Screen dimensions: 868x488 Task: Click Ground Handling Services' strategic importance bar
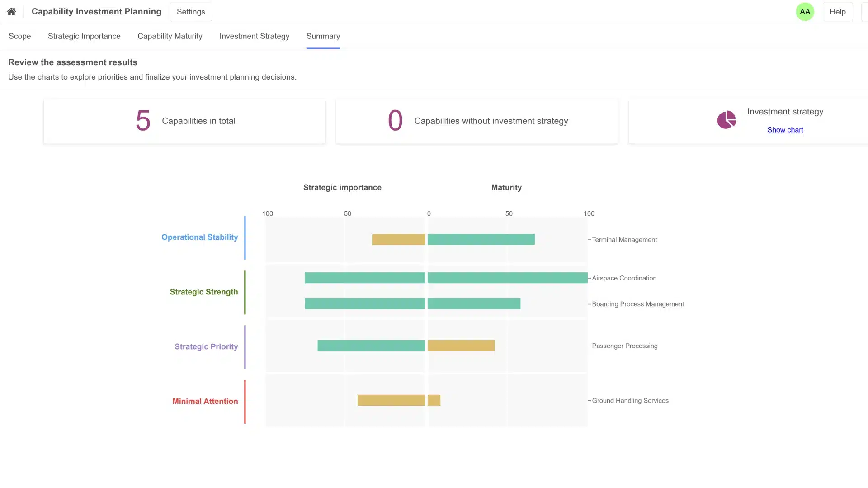[391, 400]
